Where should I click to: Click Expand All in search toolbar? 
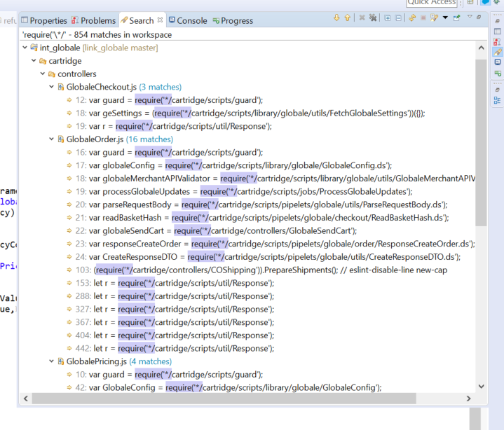[388, 18]
